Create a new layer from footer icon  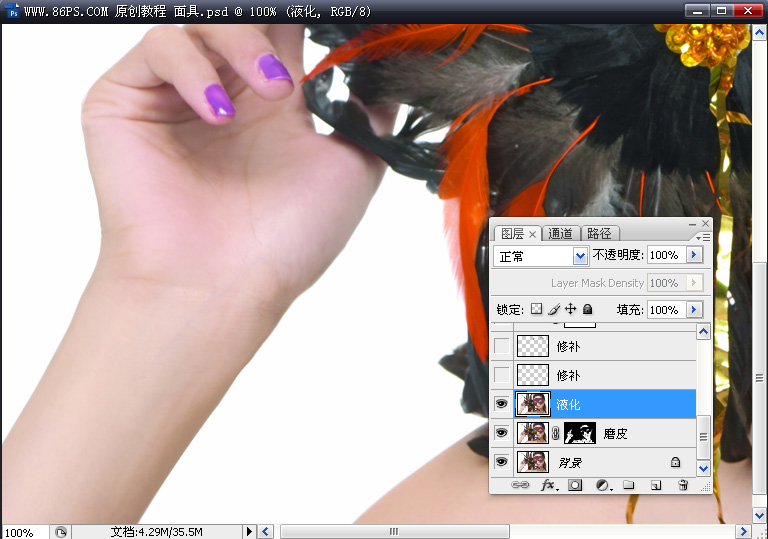click(x=656, y=485)
